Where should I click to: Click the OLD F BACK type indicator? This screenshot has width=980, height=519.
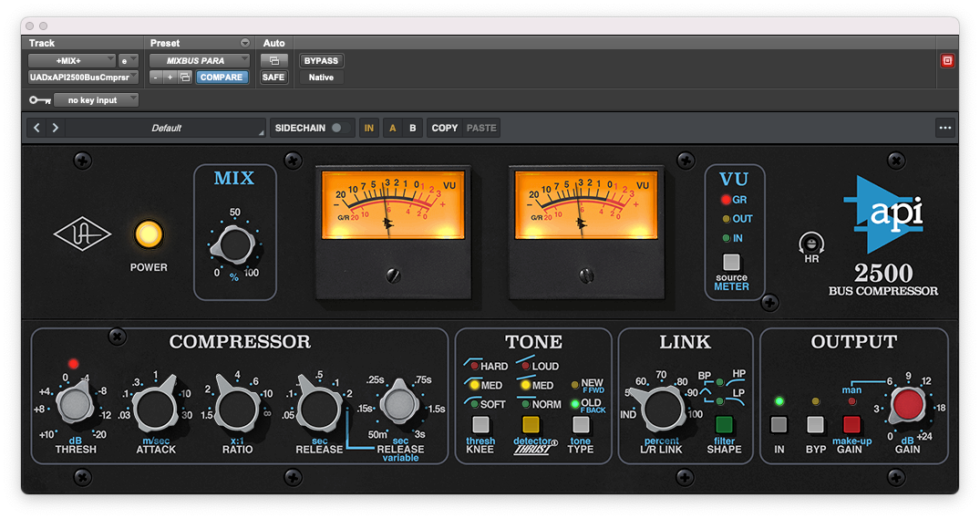(575, 404)
